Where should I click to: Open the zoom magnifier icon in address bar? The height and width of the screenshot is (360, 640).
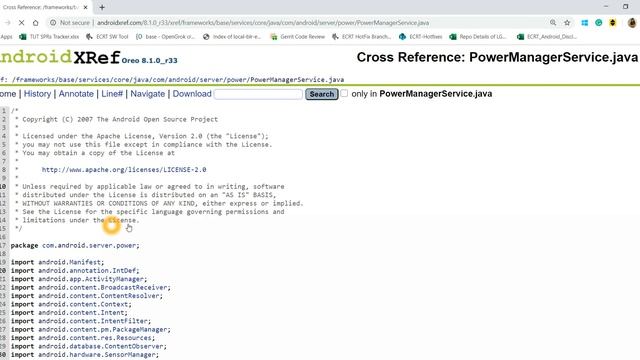coord(553,23)
